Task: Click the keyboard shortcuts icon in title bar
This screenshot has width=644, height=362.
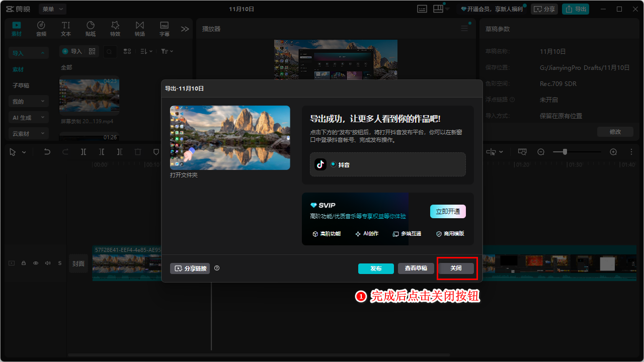Action: click(422, 9)
